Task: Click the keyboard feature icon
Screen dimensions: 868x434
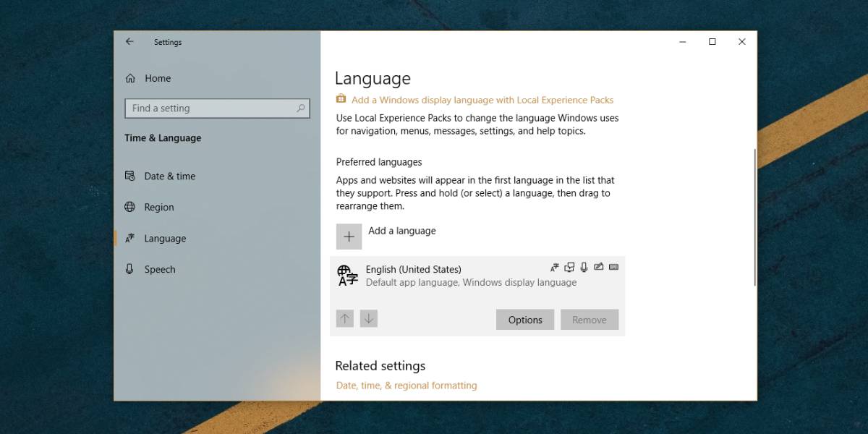Action: 613,267
